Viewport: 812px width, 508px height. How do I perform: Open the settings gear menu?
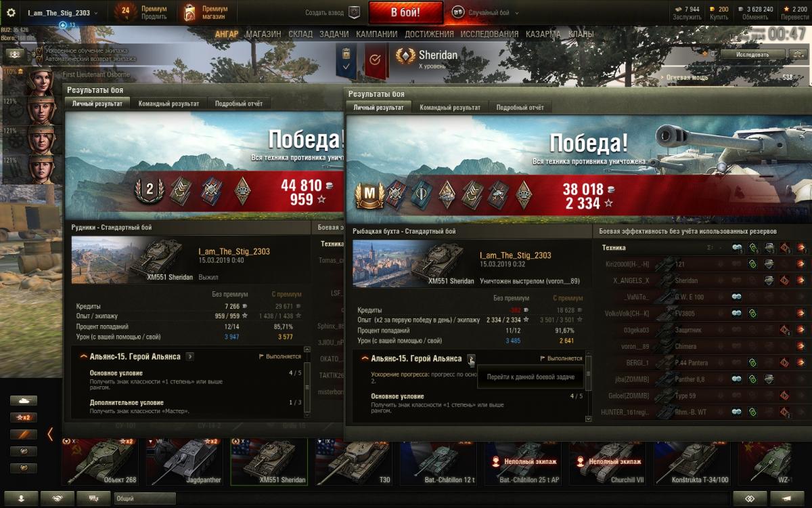11,12
